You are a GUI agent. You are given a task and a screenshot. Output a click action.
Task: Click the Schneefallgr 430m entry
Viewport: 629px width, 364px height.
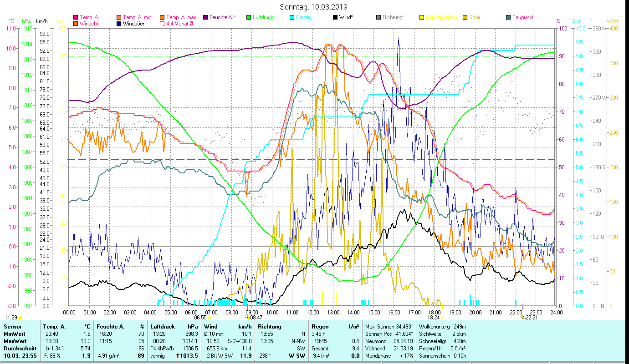[442, 341]
